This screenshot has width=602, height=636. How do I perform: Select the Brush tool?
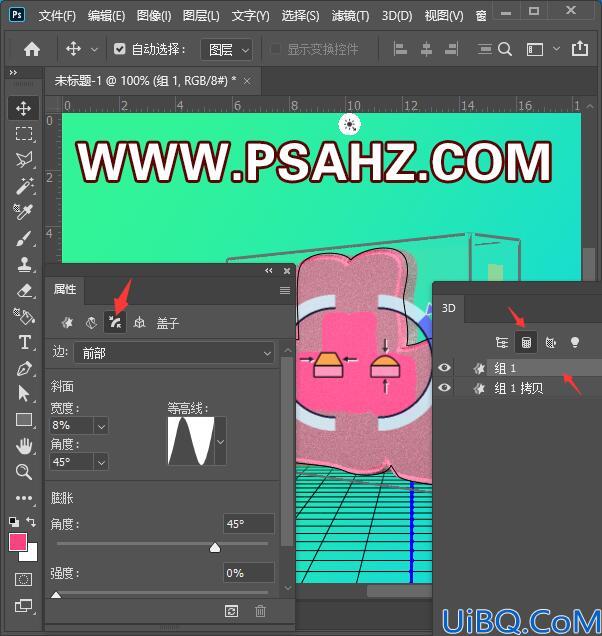24,238
